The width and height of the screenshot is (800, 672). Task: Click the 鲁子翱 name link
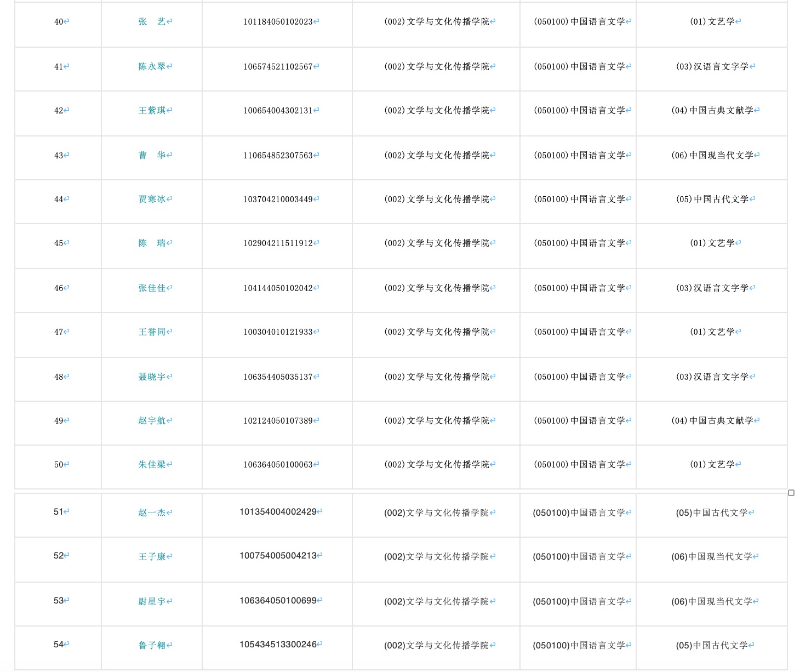(x=152, y=645)
